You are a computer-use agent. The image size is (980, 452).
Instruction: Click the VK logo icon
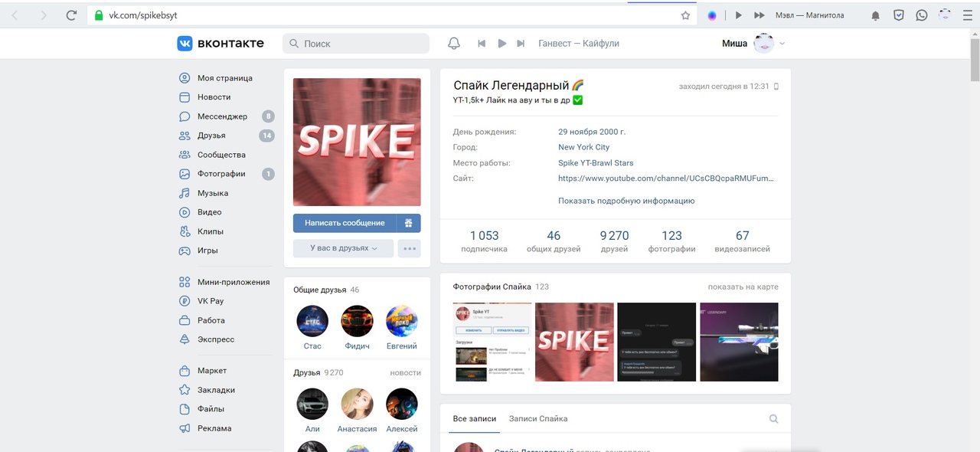(x=185, y=44)
